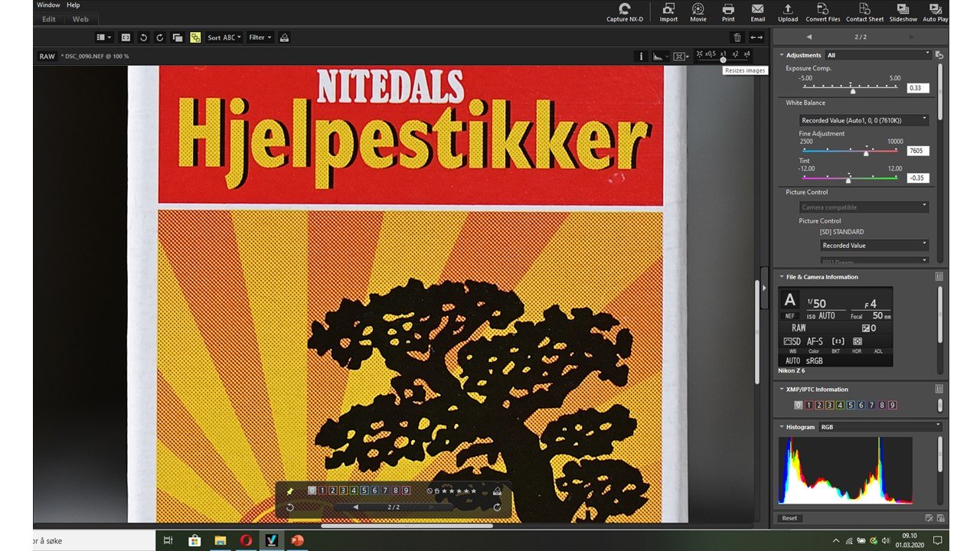This screenshot has height=551, width=980.
Task: Toggle the RAW display button
Action: [47, 57]
